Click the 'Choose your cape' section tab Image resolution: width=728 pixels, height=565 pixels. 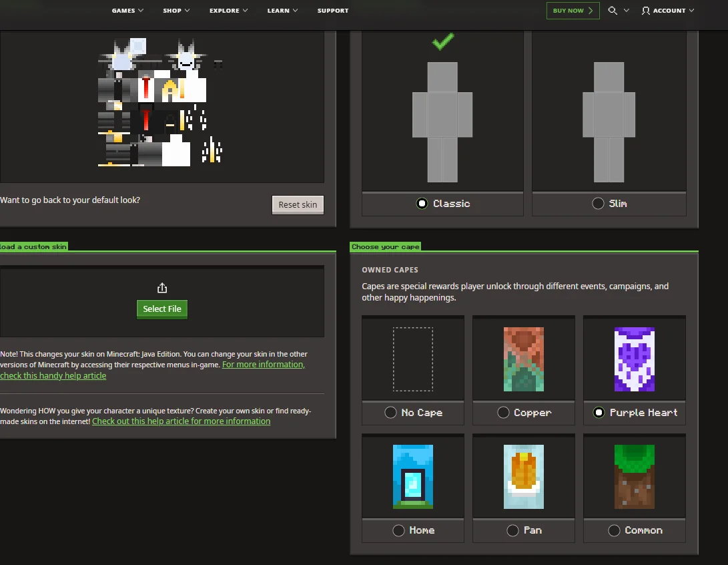pyautogui.click(x=386, y=246)
